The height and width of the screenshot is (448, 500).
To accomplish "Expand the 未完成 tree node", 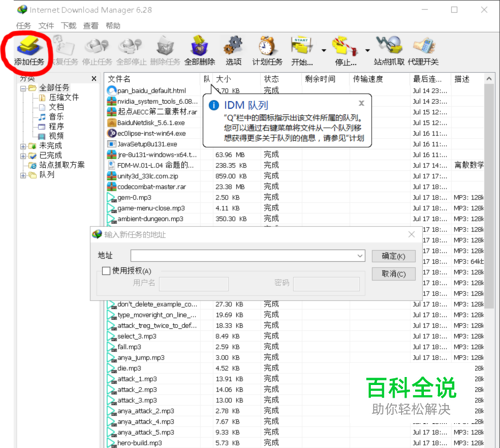I will click(23, 146).
